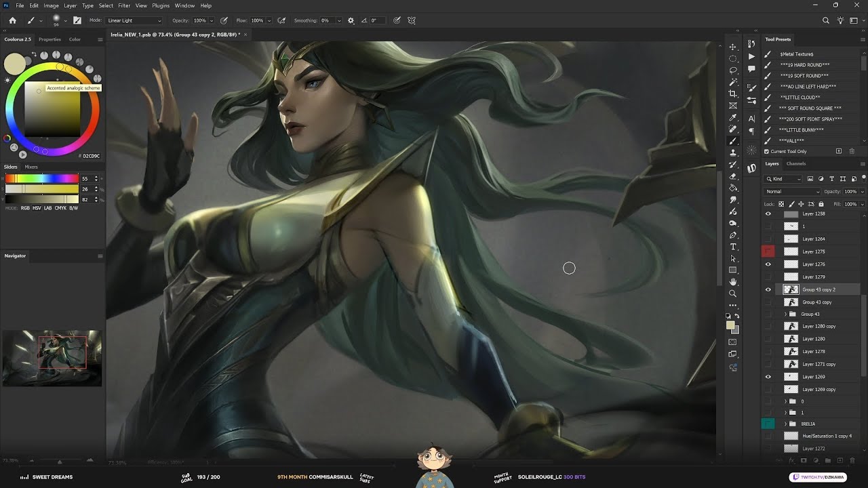
Task: Click Coolorus foreground color swatch
Action: point(14,64)
